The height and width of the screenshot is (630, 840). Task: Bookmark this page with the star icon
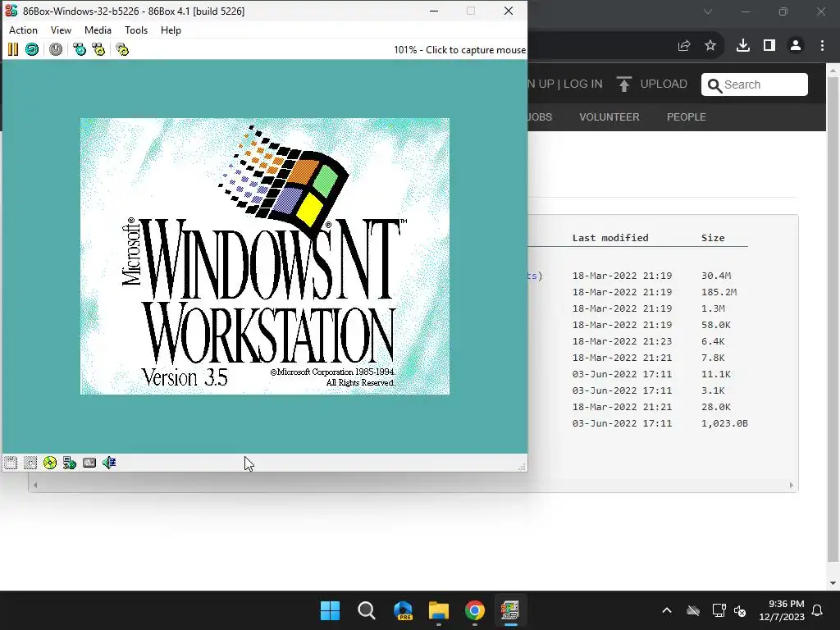click(710, 46)
